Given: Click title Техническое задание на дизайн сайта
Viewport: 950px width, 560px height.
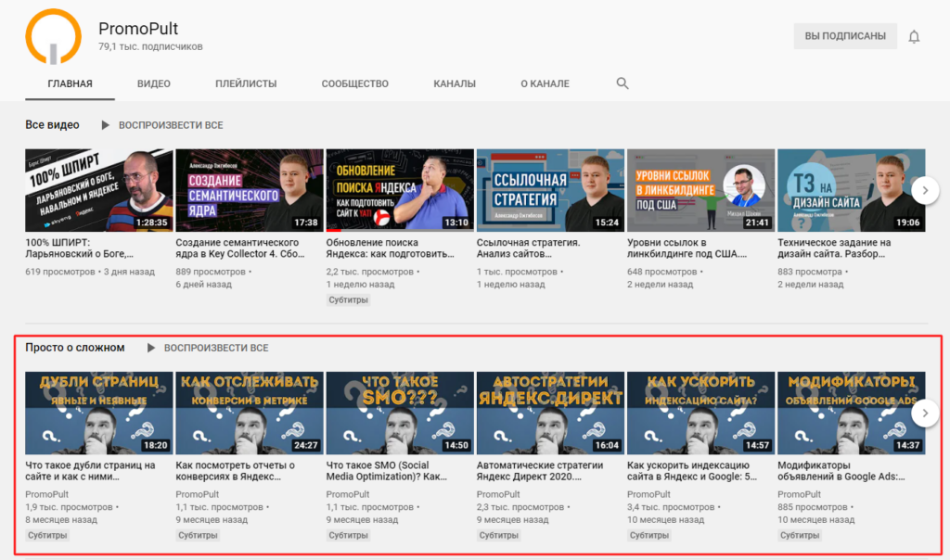Looking at the screenshot, I should [x=834, y=248].
